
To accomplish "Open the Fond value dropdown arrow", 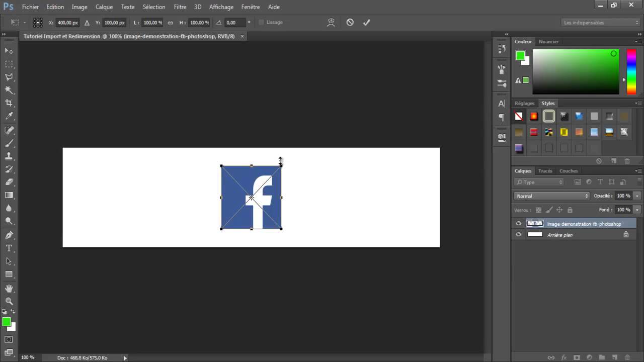I will click(637, 210).
